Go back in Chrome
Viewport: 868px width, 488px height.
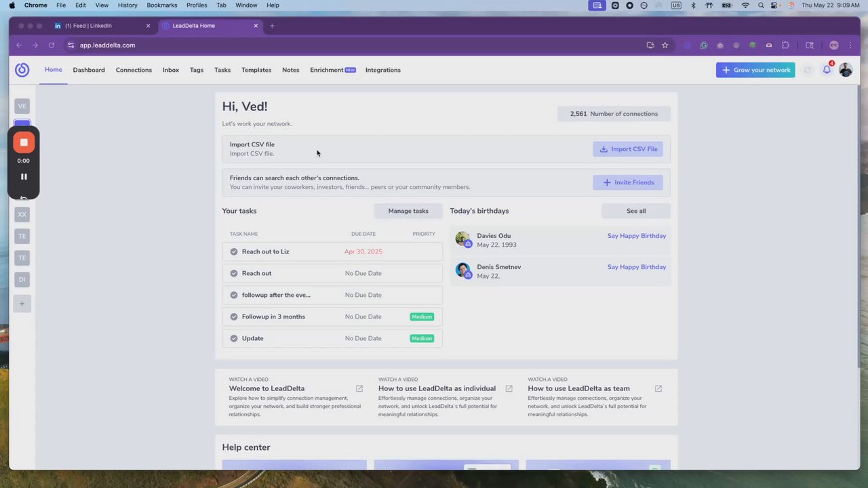pyautogui.click(x=19, y=45)
